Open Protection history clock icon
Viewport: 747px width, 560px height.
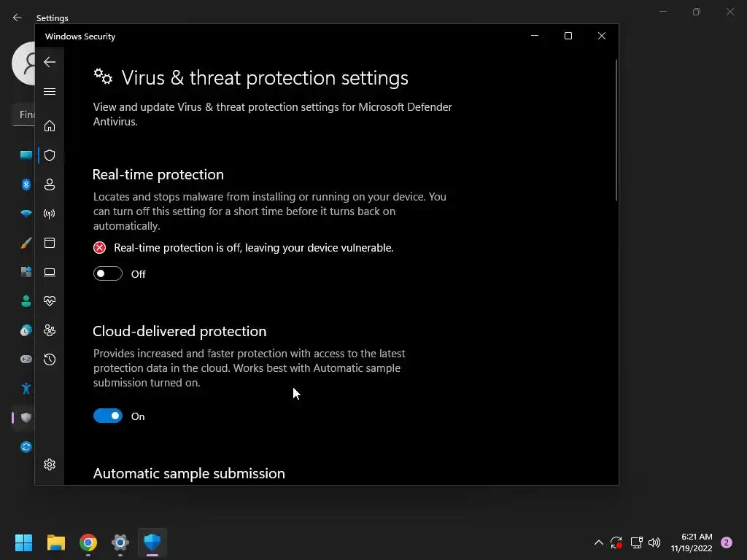tap(50, 359)
